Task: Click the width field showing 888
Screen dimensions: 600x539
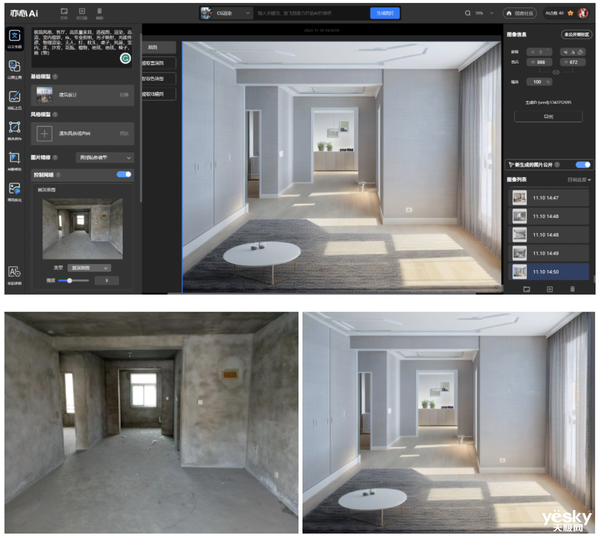Action: pyautogui.click(x=539, y=62)
